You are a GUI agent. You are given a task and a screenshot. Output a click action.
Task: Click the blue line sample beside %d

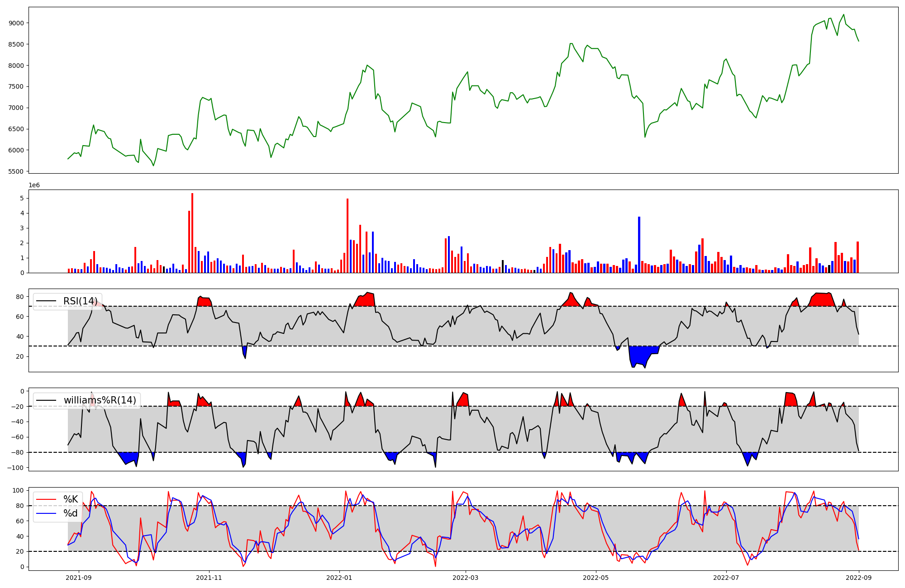click(x=46, y=513)
